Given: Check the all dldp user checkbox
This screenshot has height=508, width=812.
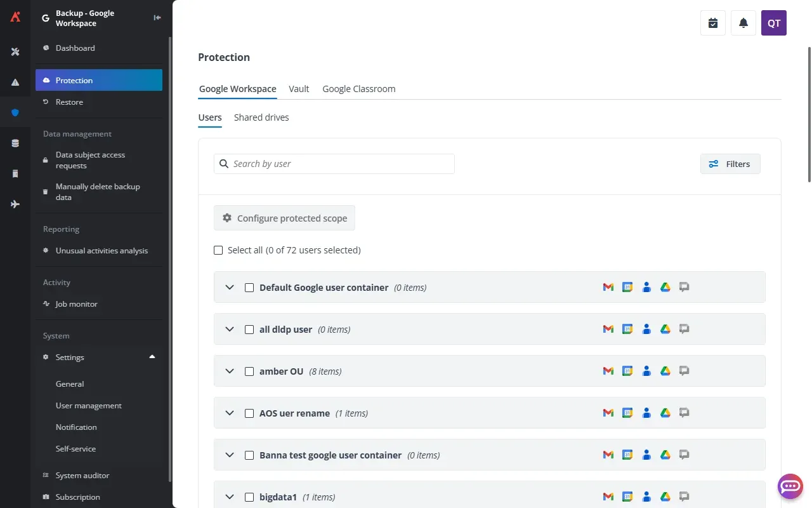Looking at the screenshot, I should (249, 330).
